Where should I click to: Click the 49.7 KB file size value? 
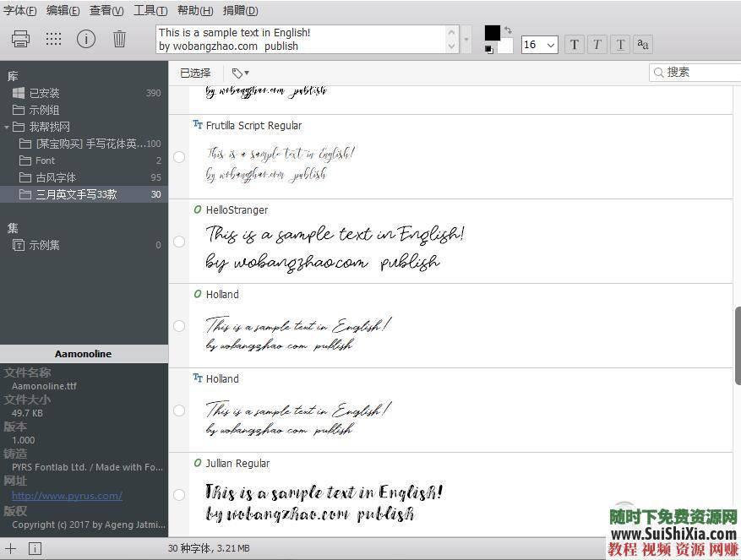[27, 413]
